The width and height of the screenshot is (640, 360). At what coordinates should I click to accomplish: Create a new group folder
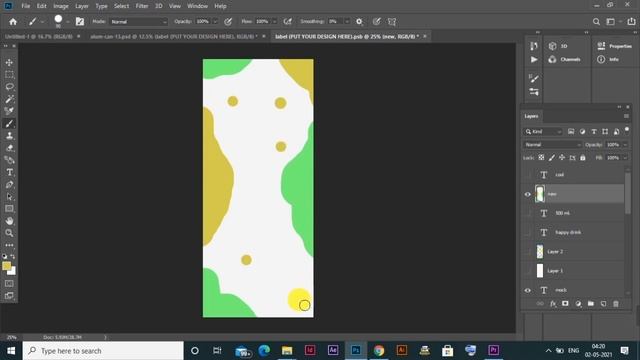tap(591, 304)
